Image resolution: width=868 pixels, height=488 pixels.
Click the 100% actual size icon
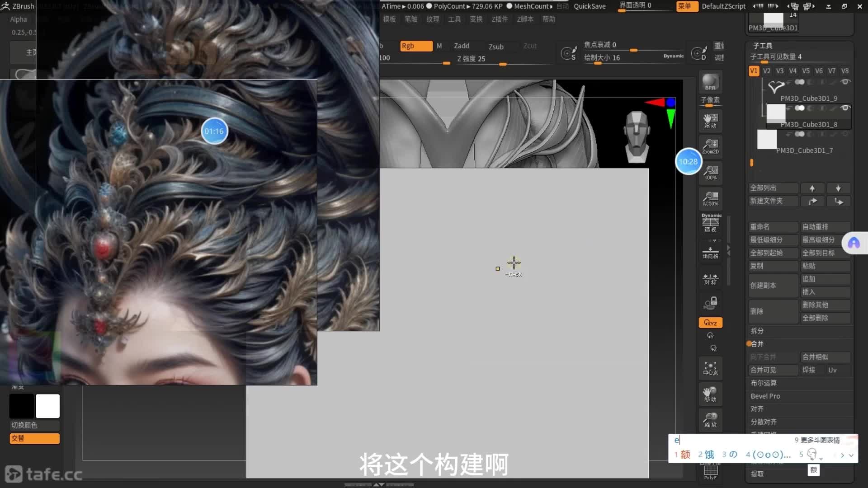coord(710,173)
